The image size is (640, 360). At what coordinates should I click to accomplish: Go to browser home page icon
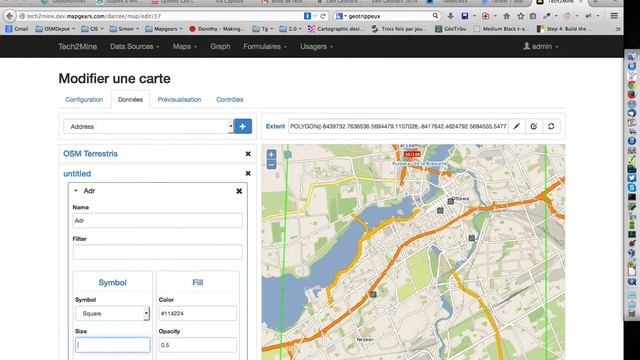tap(507, 16)
